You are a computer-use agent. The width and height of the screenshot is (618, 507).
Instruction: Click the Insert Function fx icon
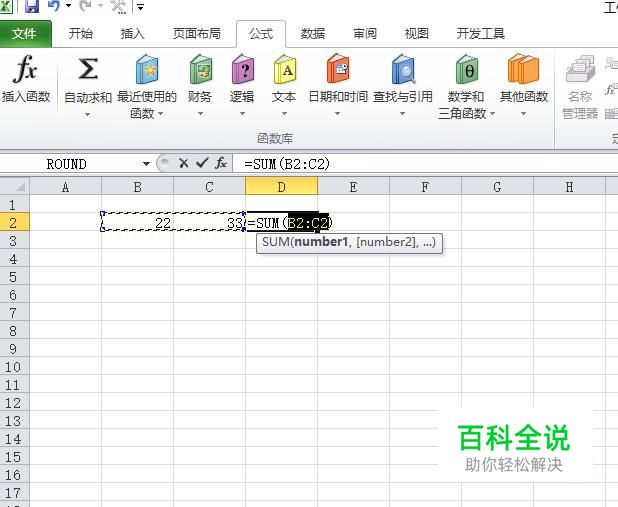click(x=25, y=69)
